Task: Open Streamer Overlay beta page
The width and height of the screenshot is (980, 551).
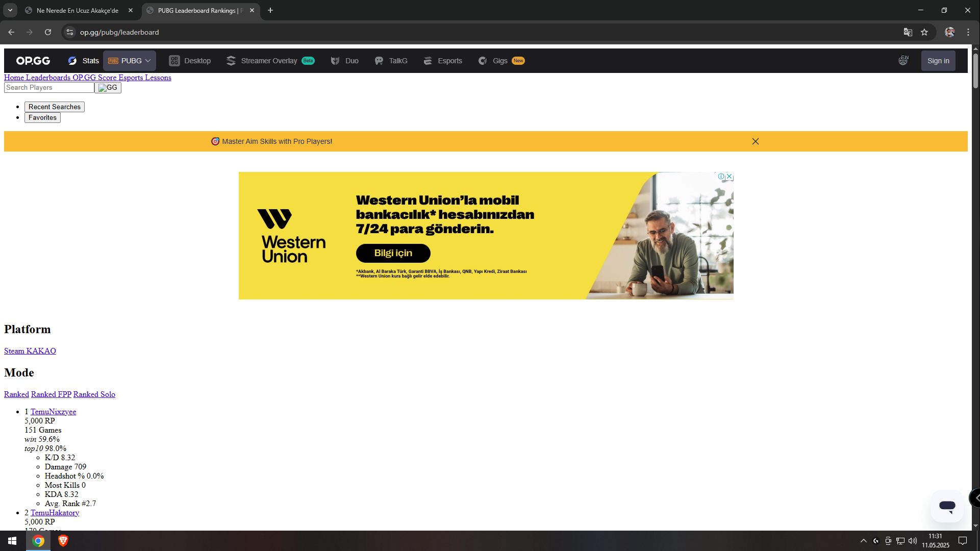Action: tap(270, 61)
